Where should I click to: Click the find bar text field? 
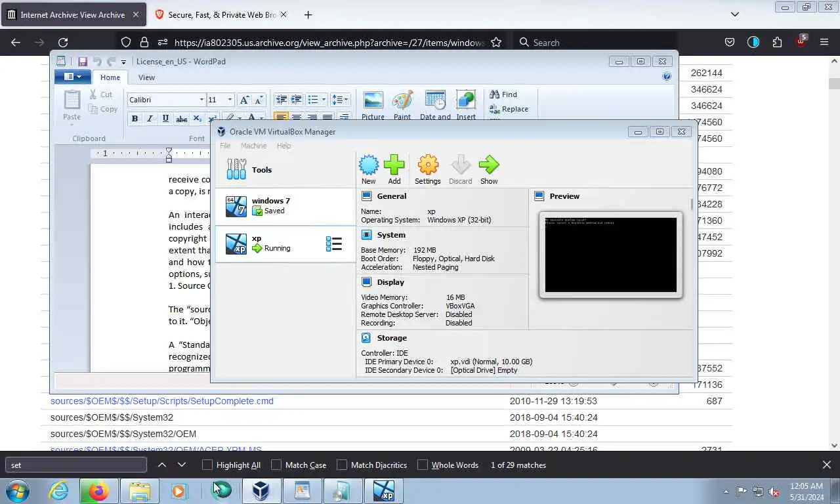point(76,465)
